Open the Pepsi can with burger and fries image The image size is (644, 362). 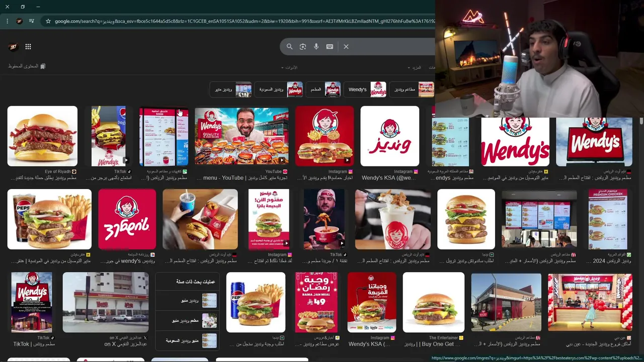click(x=256, y=303)
